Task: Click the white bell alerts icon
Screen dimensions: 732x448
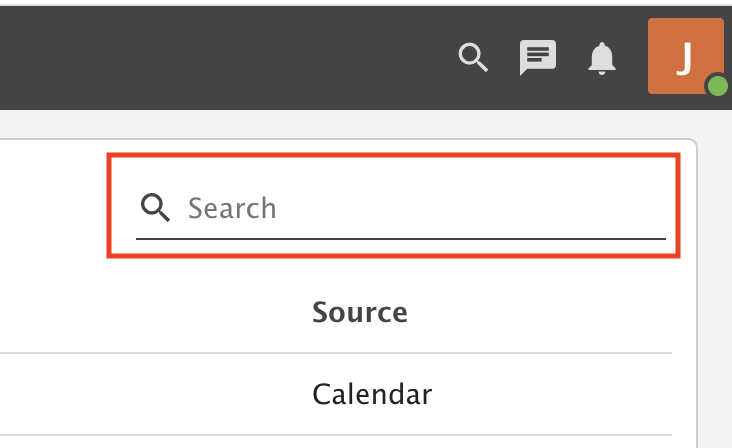Action: 602,58
